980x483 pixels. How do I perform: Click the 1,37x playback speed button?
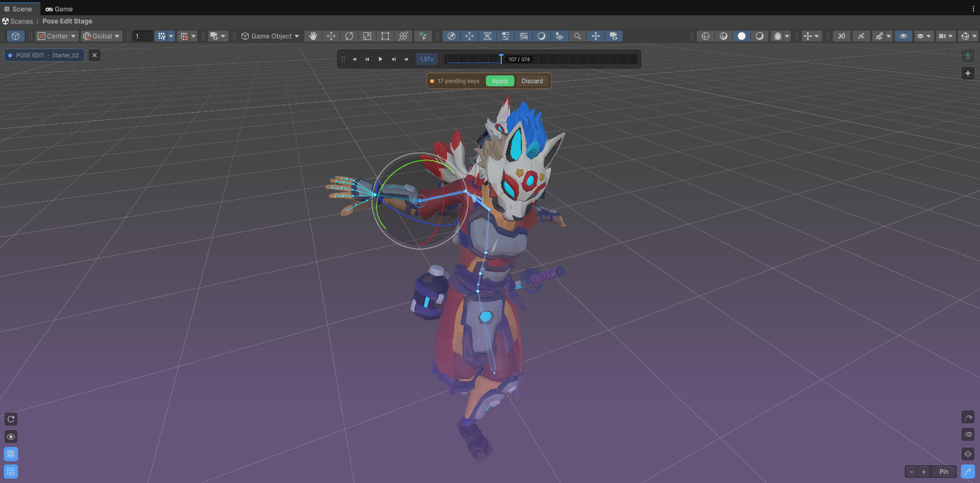tap(427, 59)
